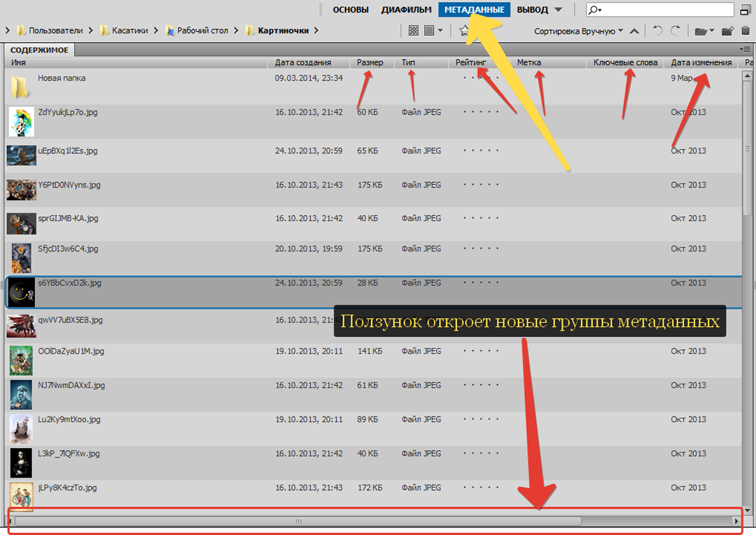Click the trash delete icon
This screenshot has width=756, height=535.
click(x=745, y=31)
